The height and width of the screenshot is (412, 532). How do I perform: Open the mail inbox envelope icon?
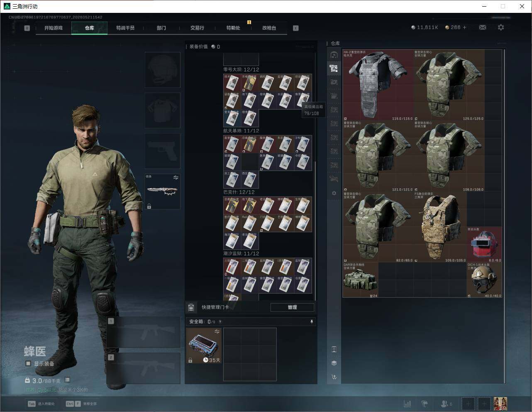tap(483, 27)
